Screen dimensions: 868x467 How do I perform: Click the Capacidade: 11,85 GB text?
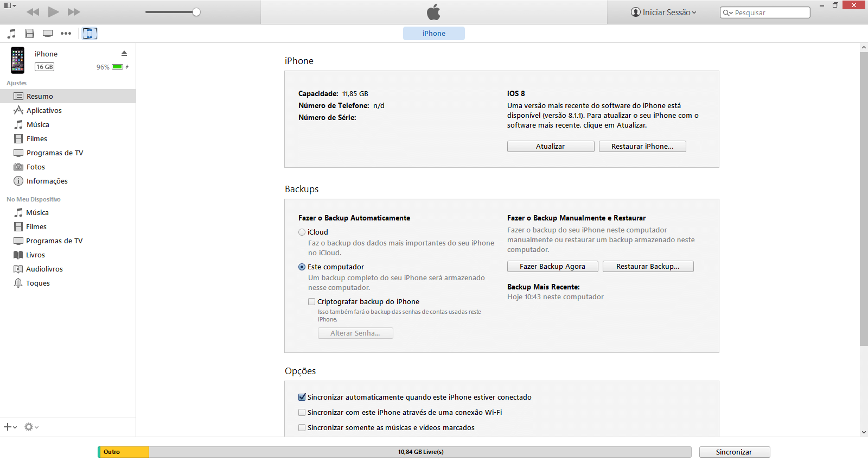[x=333, y=93]
